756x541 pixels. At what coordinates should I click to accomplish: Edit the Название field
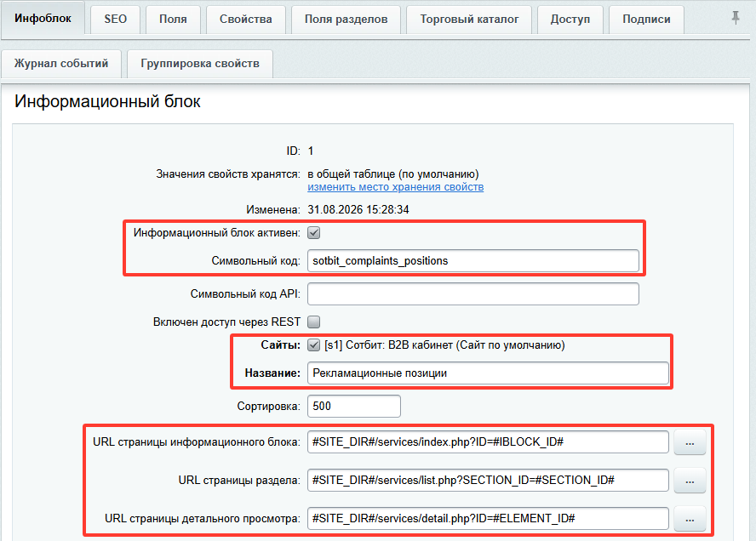pos(488,373)
